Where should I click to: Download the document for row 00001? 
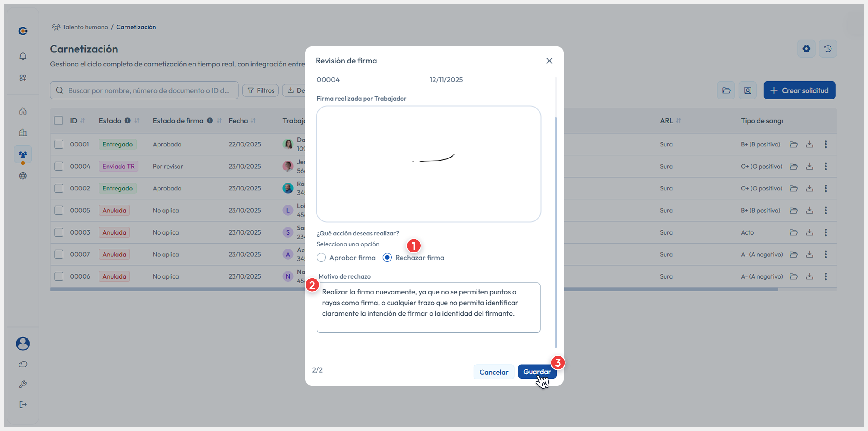coord(810,144)
